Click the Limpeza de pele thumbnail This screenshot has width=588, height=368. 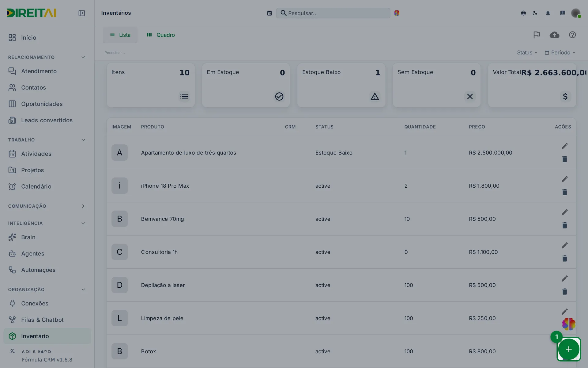click(119, 318)
